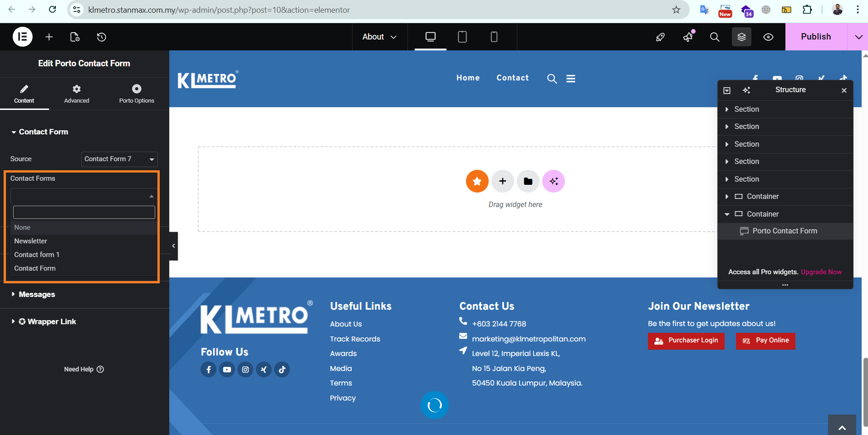Open the folder template library button
Screen dimensions: 868x435
coord(528,181)
